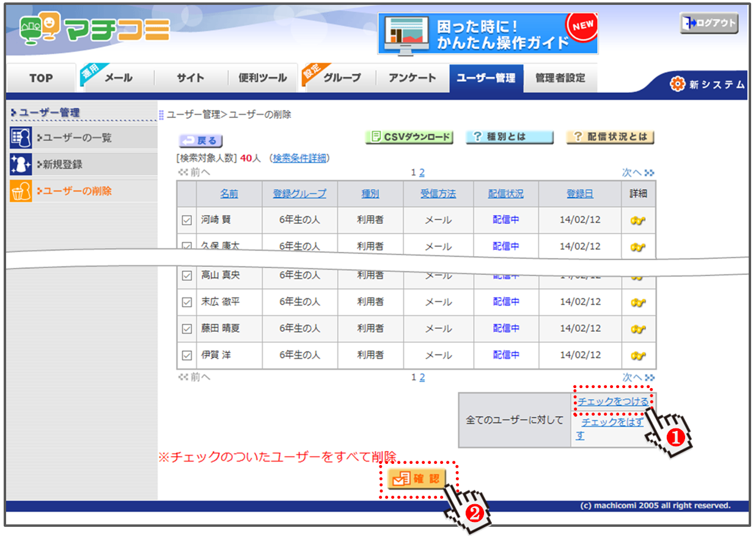This screenshot has height=536, width=756.
Task: Switch to the メール tab
Action: pyautogui.click(x=118, y=78)
